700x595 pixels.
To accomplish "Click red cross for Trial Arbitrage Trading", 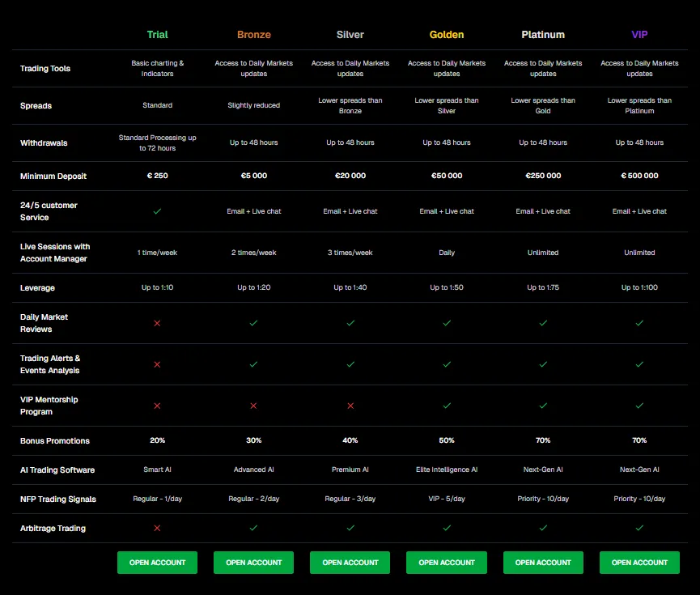I will click(157, 528).
